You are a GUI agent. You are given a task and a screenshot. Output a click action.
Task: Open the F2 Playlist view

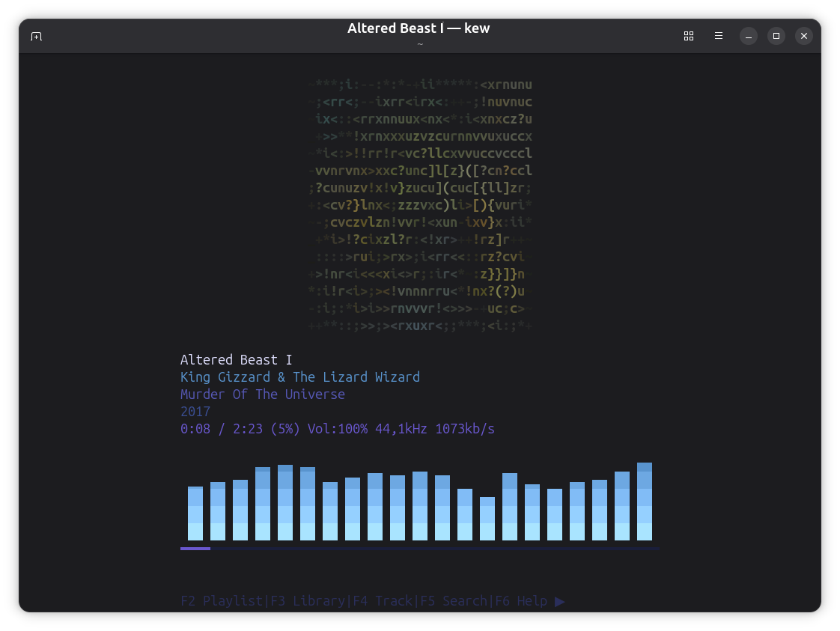[x=222, y=601]
